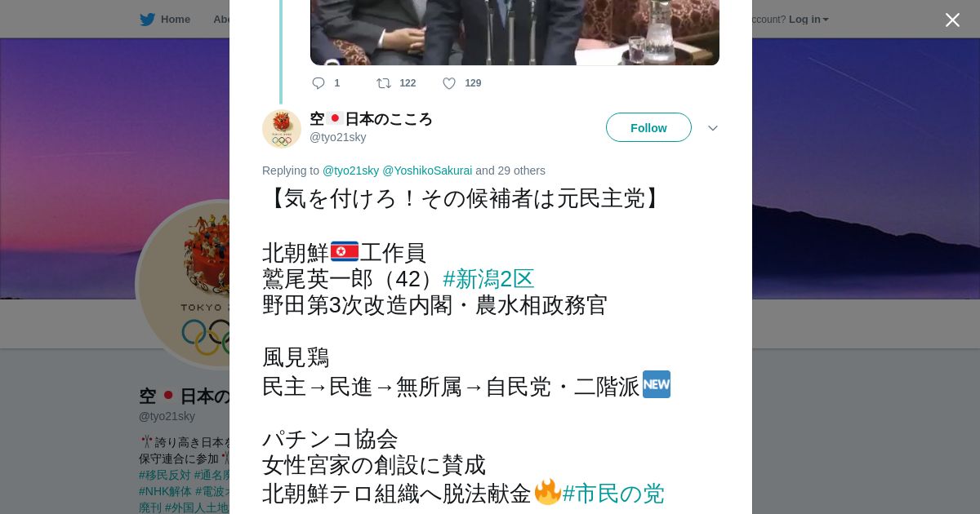This screenshot has width=980, height=514.
Task: Open the @tyo21sky reply mention link
Action: pos(350,171)
